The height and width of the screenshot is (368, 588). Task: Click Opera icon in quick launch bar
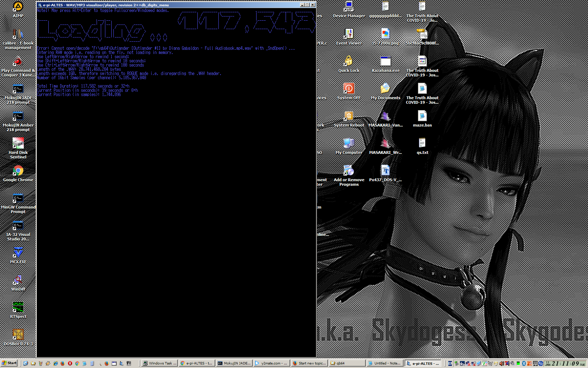[x=70, y=363]
